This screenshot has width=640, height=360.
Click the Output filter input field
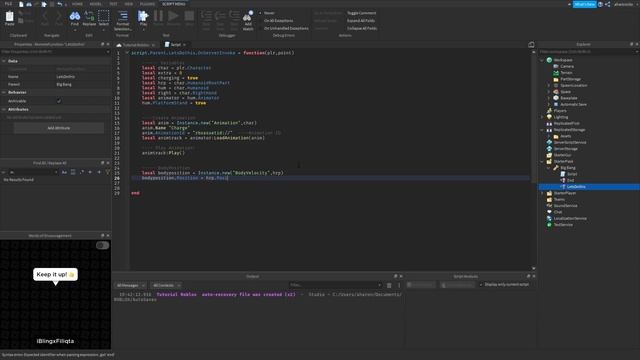coord(336,285)
